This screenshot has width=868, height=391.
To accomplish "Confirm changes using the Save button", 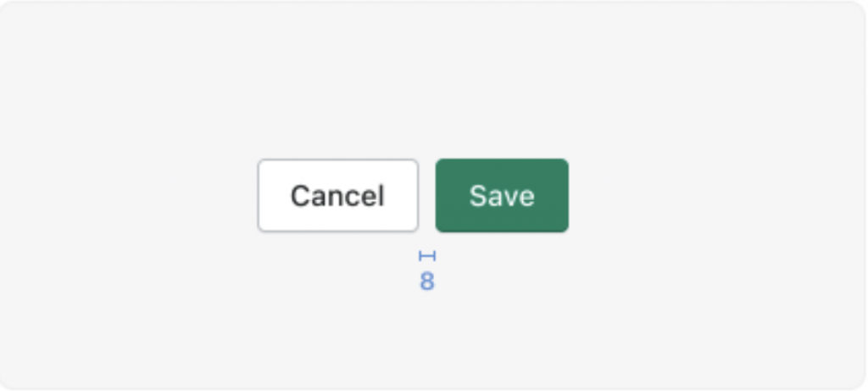I will click(x=502, y=195).
